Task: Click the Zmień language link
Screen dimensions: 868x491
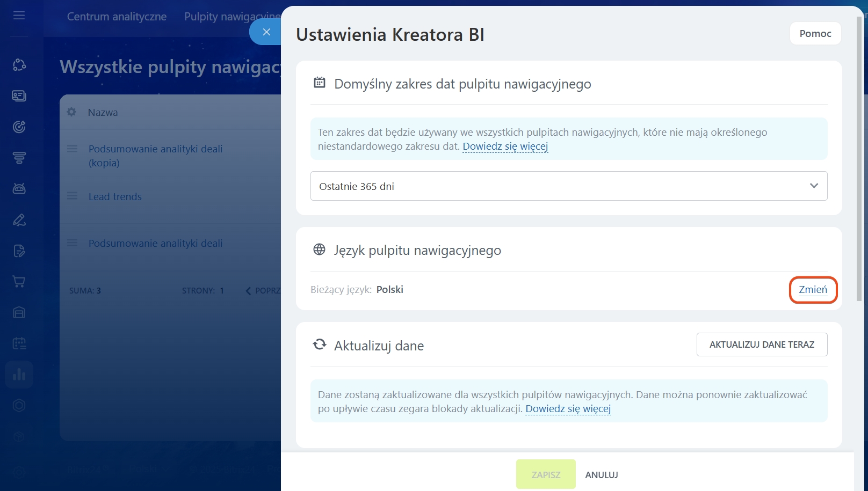Action: pyautogui.click(x=813, y=290)
